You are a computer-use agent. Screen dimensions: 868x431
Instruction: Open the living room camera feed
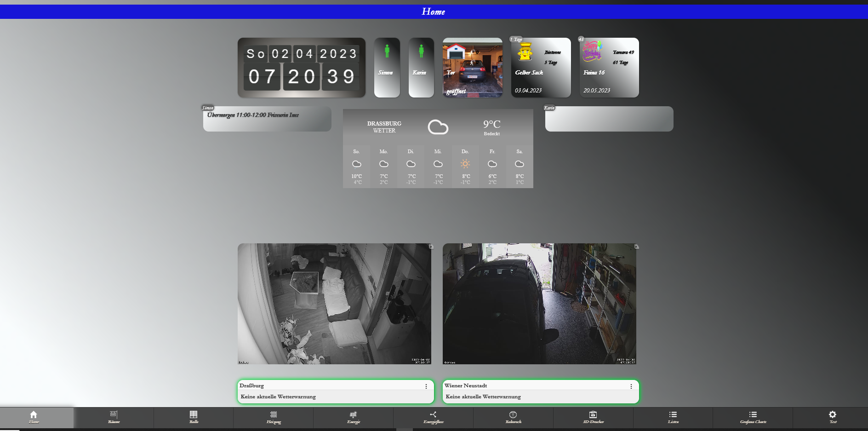334,304
